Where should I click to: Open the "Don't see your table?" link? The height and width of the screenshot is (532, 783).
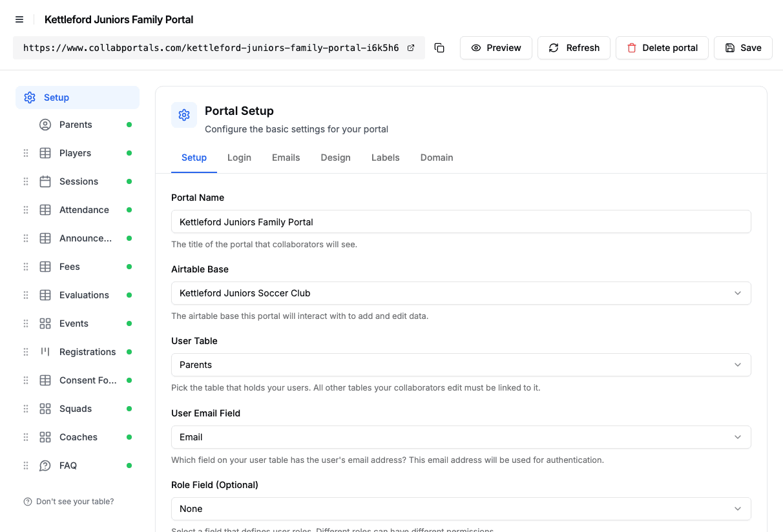tap(68, 502)
